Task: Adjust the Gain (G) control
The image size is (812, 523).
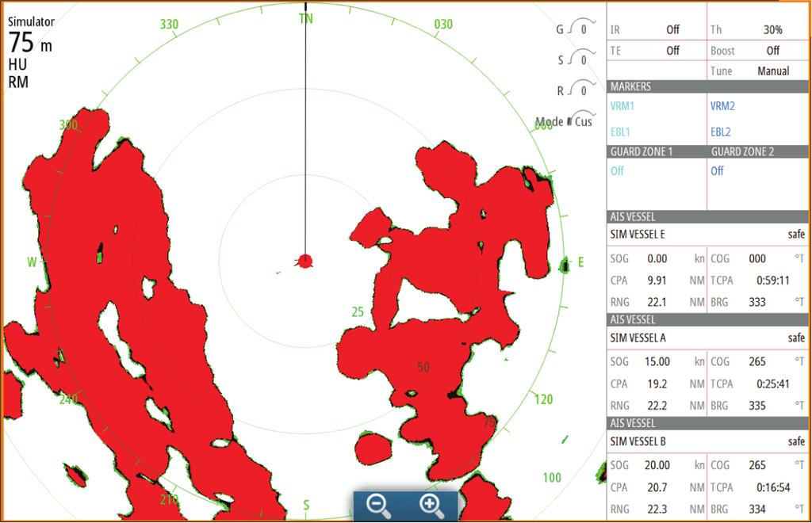Action: (x=576, y=29)
